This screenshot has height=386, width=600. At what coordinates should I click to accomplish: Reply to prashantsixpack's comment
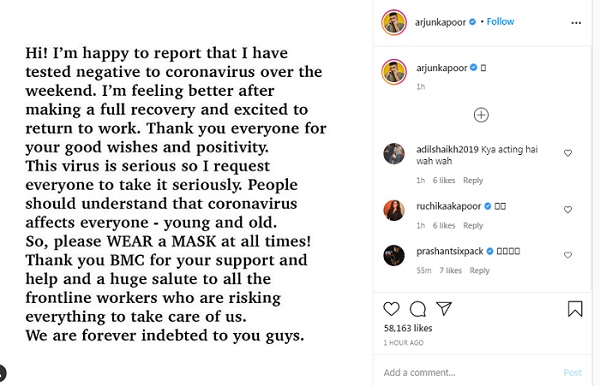[479, 270]
